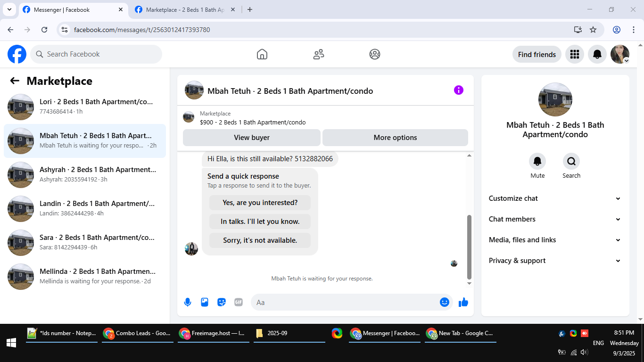Bookmark this page with the star icon
Screen dimensions: 644x362
click(x=593, y=30)
